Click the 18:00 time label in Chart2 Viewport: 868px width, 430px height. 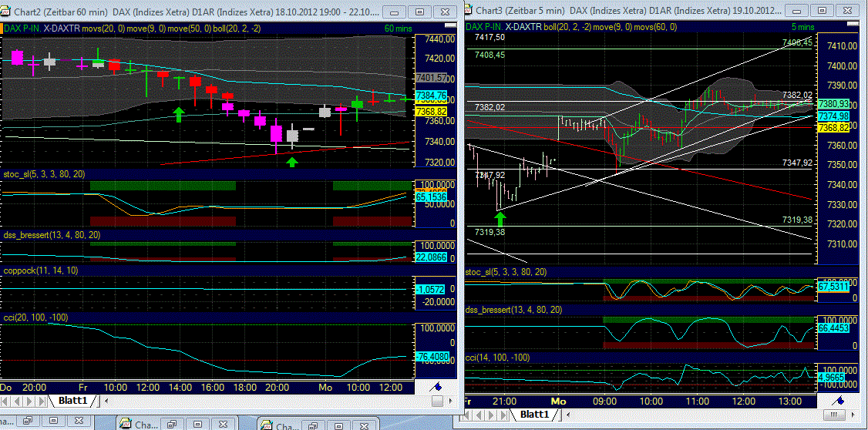(x=244, y=387)
